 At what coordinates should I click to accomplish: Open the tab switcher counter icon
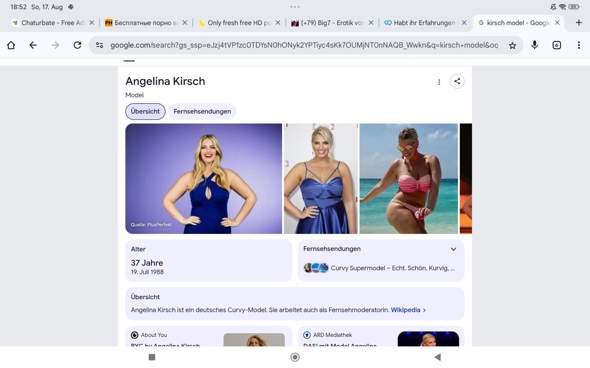coord(557,45)
